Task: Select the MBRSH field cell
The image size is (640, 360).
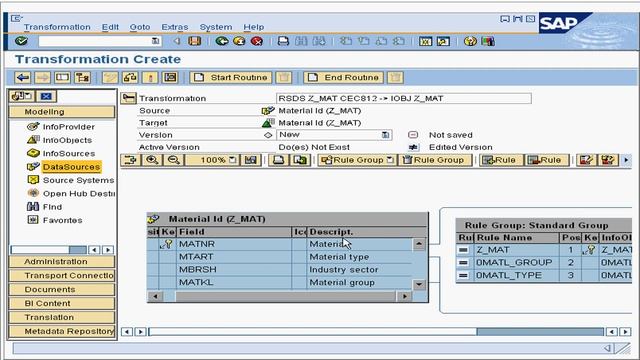Action: 234,269
